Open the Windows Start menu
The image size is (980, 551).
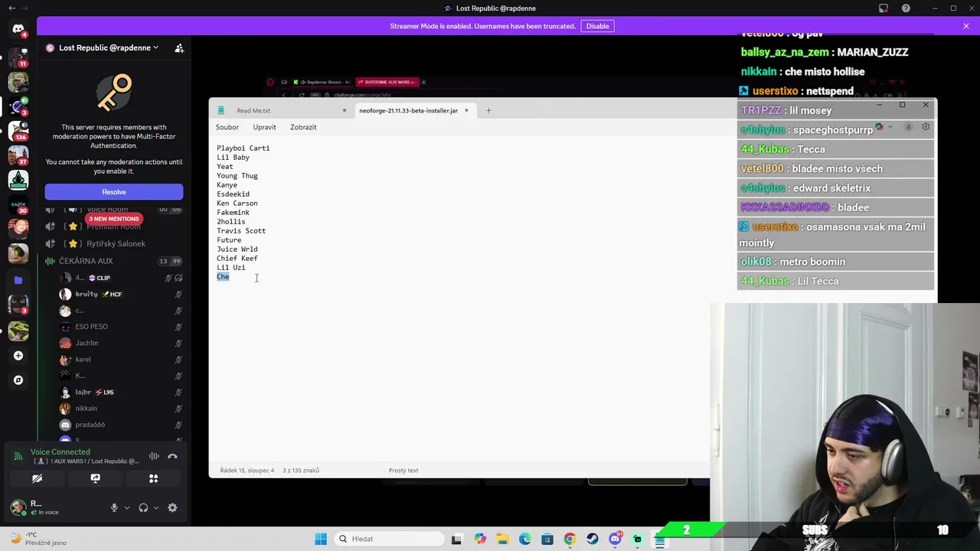click(x=321, y=539)
